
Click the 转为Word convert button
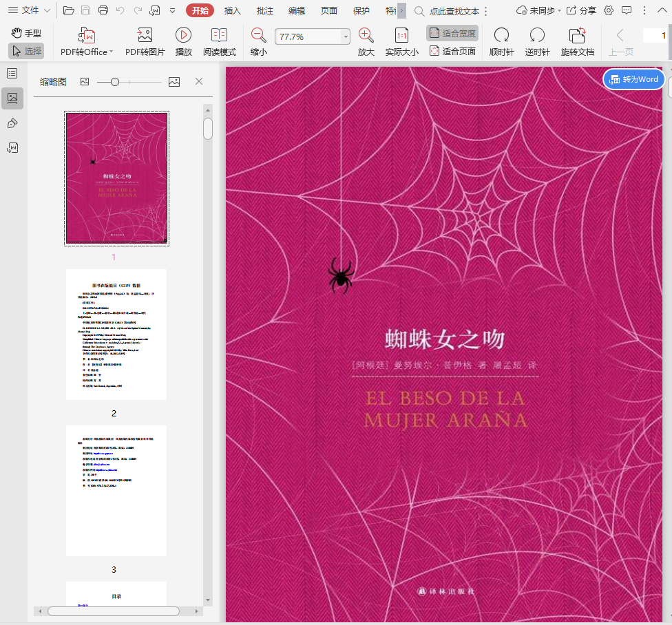[633, 79]
